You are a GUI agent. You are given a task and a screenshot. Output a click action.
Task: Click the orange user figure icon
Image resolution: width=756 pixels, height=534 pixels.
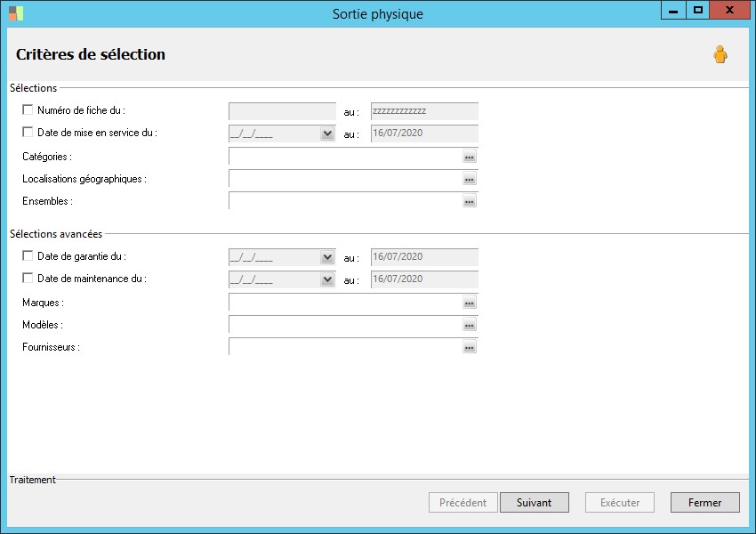(x=720, y=54)
